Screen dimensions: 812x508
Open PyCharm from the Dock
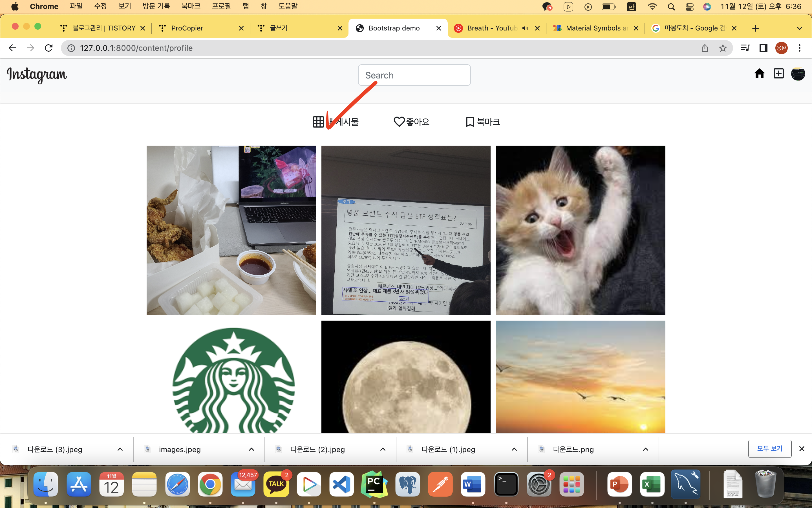tap(374, 484)
